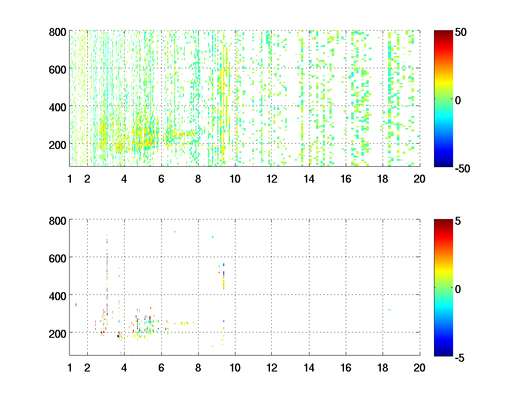Image resolution: width=532 pixels, height=399 pixels.
Task: Click the '0' label on the ±50 colorbar
Action: (459, 100)
